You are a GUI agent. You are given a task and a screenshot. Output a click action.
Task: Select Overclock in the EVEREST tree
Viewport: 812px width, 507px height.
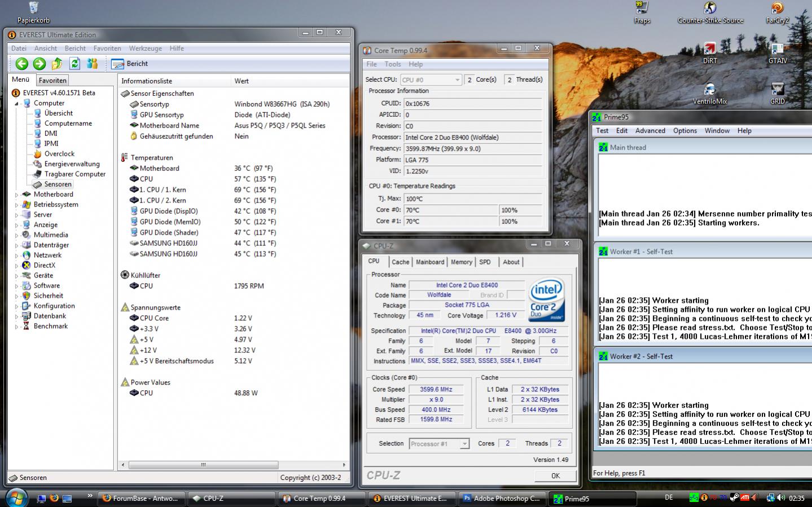tap(59, 154)
